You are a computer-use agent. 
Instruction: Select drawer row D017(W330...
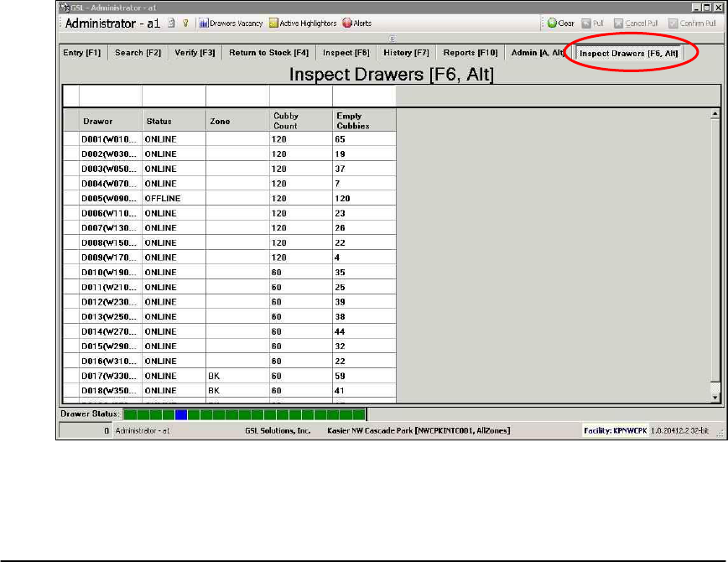point(230,377)
